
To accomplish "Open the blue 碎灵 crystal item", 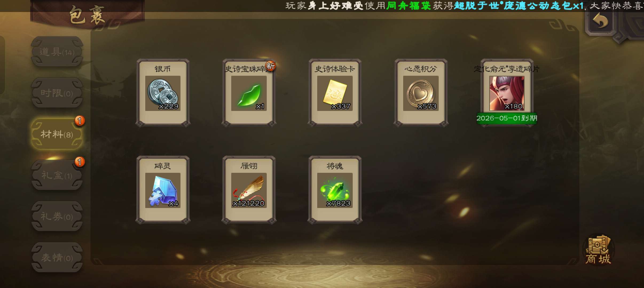I will [x=163, y=190].
